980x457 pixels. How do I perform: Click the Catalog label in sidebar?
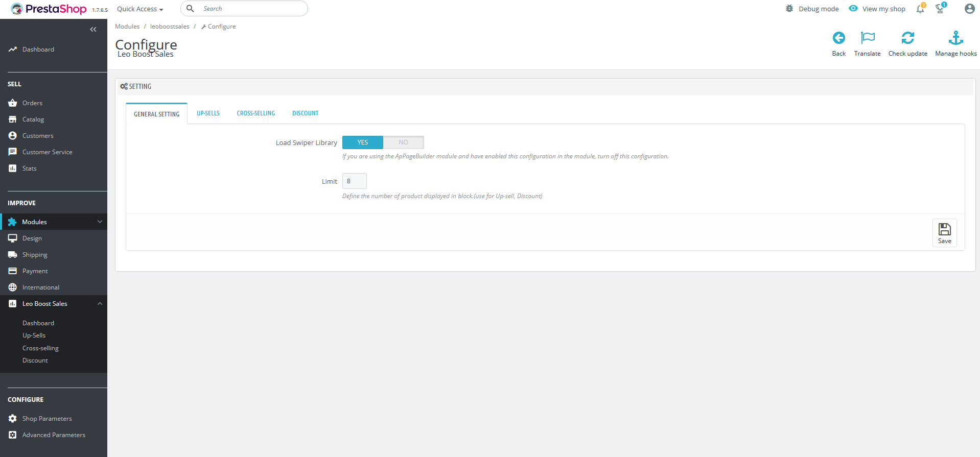[x=33, y=119]
